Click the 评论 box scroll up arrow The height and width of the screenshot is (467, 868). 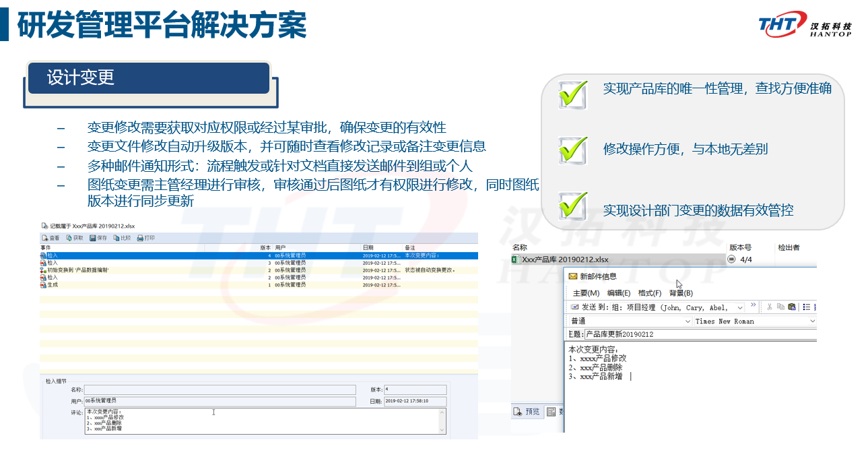(442, 412)
